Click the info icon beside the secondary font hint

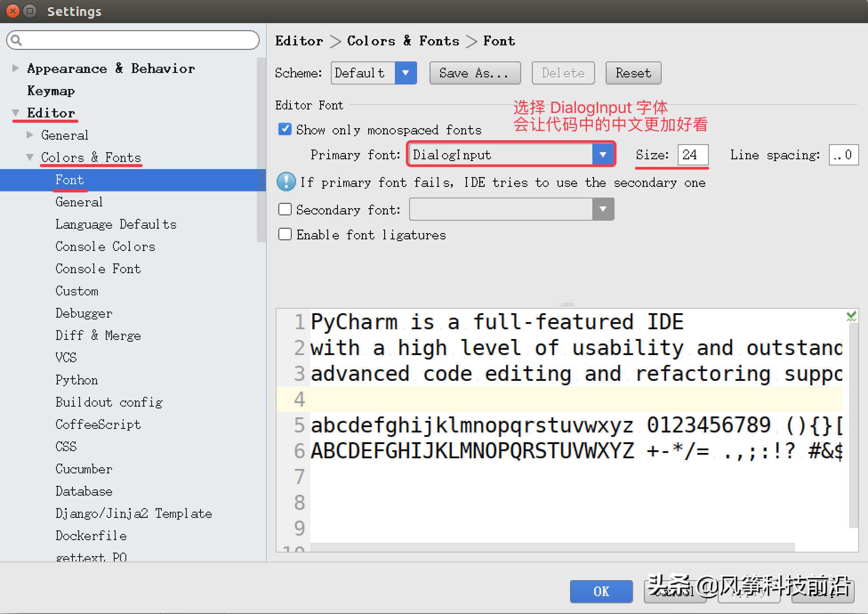coord(286,182)
